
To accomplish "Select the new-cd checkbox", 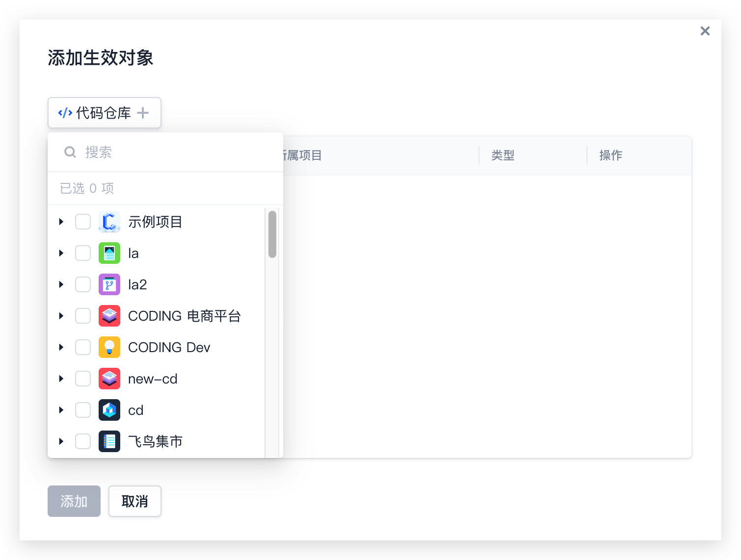I will [83, 379].
